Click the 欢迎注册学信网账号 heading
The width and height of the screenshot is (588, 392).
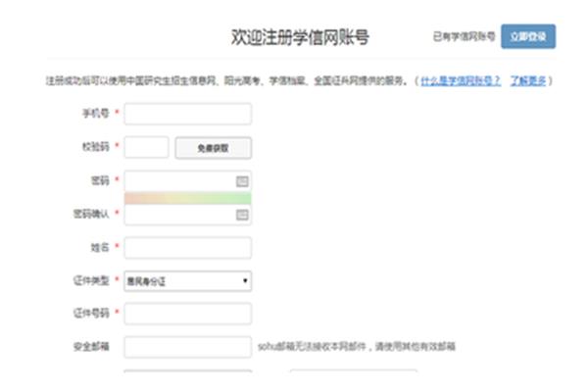tap(300, 37)
